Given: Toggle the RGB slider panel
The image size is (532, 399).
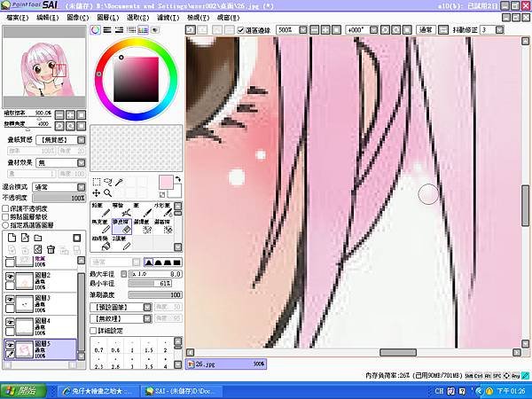Looking at the screenshot, I should click(107, 30).
